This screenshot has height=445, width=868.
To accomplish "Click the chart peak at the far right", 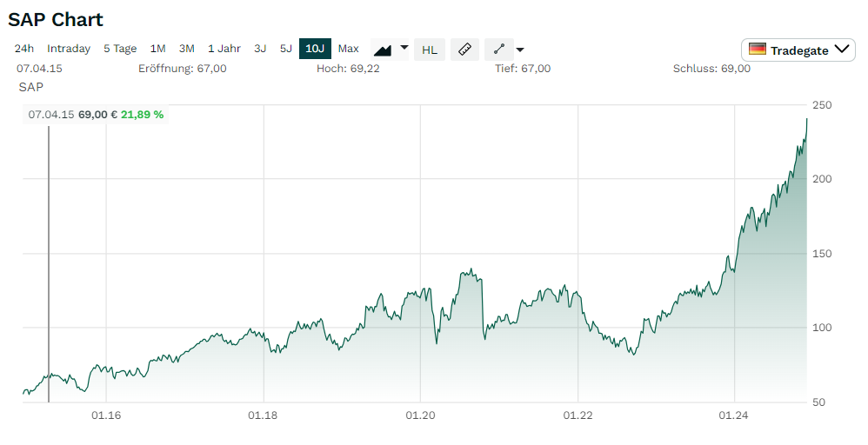I will pyautogui.click(x=806, y=119).
